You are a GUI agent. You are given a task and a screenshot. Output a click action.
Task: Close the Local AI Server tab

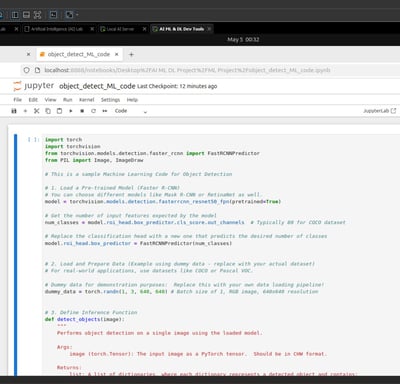(x=144, y=29)
